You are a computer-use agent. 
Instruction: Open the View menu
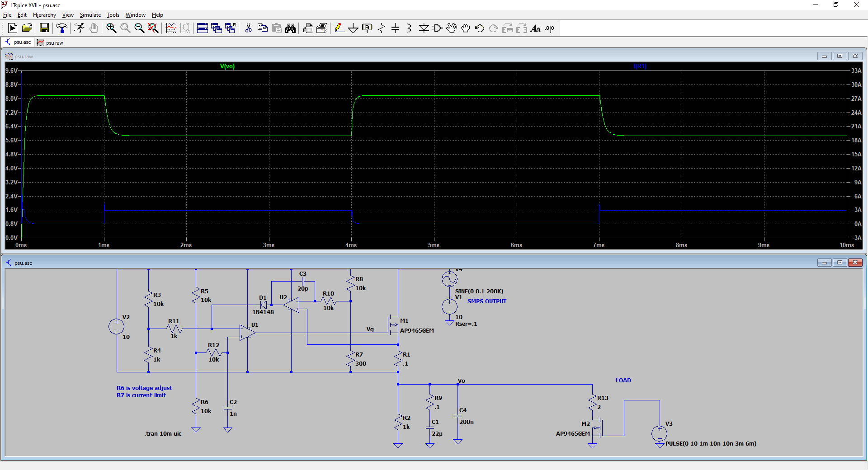[68, 15]
